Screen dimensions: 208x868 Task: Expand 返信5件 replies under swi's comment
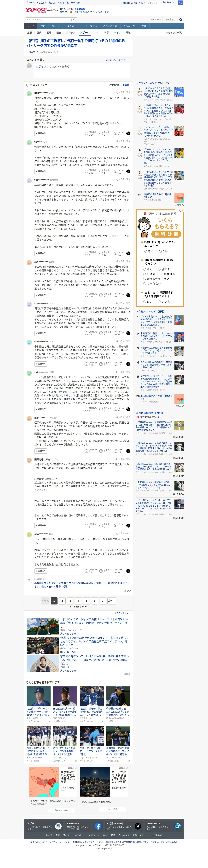tap(41, 295)
